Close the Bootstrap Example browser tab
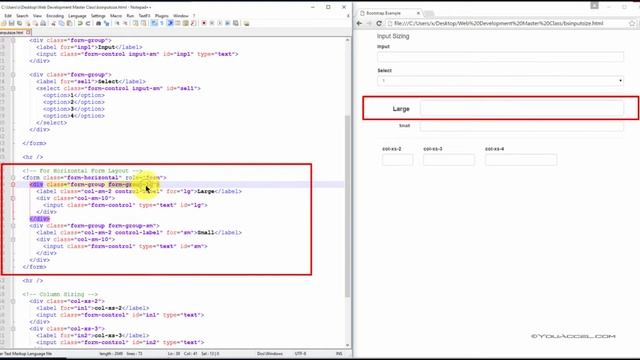 [418, 13]
